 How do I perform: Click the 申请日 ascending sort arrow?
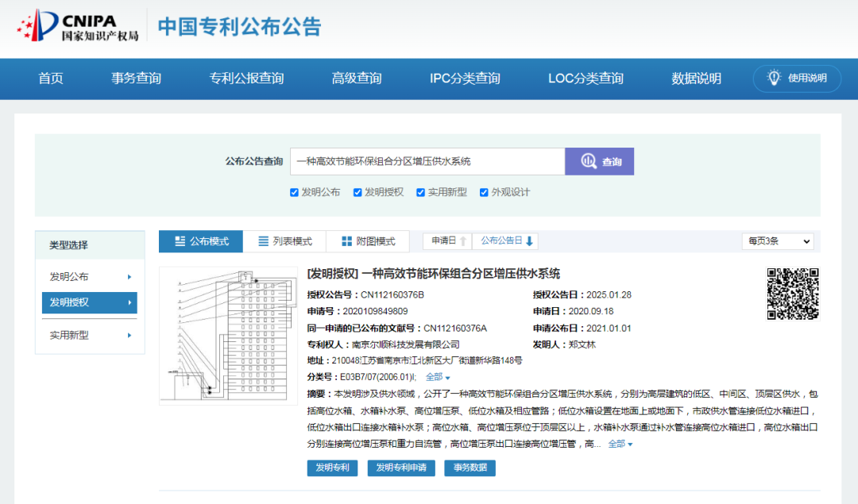[x=463, y=241]
